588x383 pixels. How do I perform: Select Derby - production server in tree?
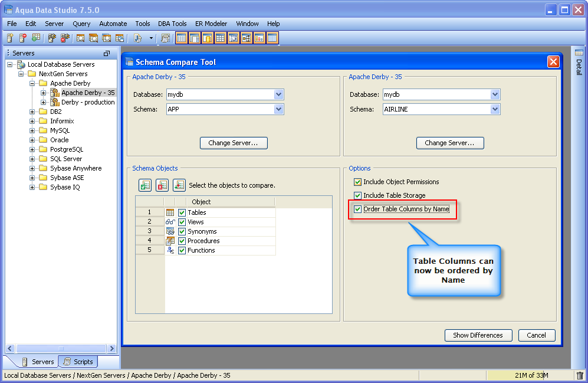[88, 102]
